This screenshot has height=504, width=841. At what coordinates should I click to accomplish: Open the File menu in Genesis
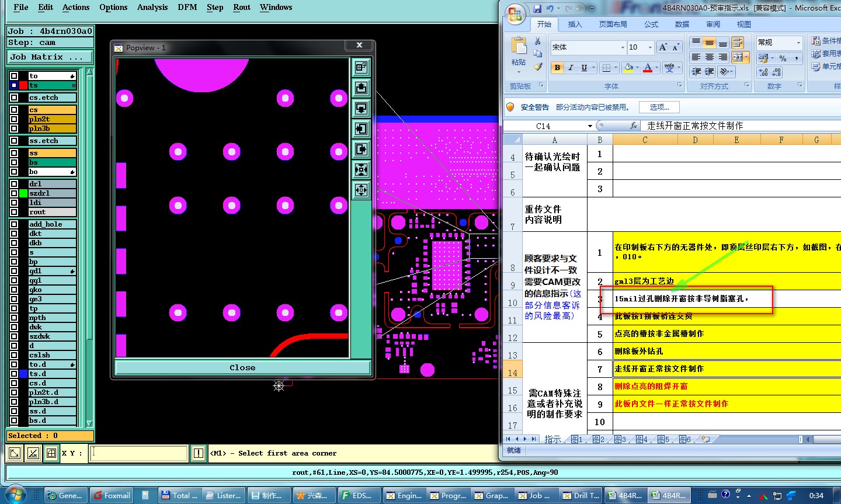tap(21, 7)
